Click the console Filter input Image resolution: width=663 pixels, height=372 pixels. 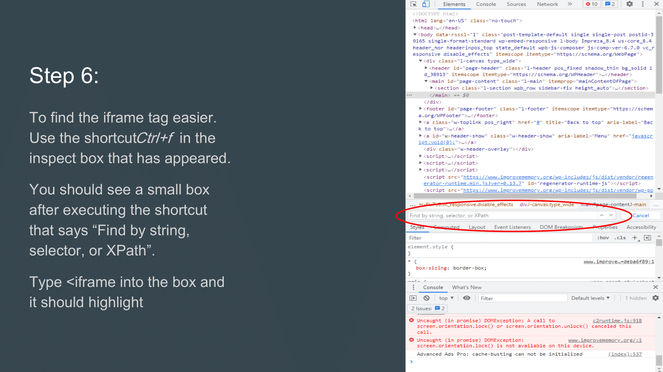(523, 298)
